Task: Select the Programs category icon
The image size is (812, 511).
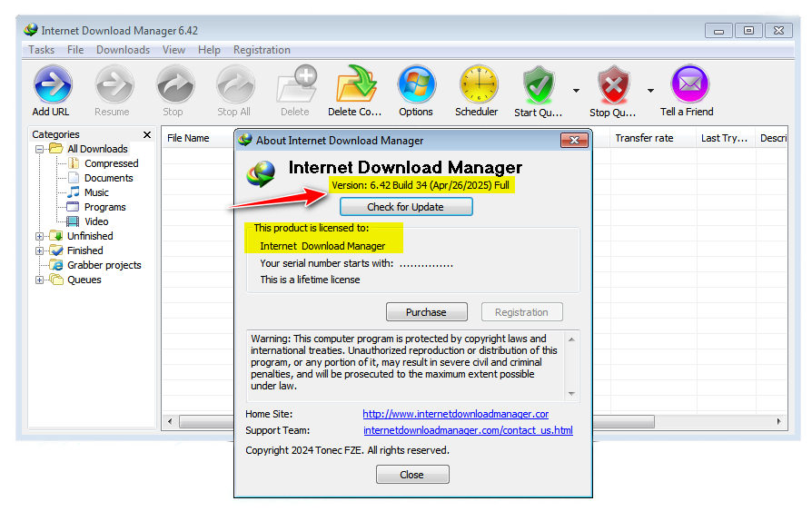Action: coord(73,207)
